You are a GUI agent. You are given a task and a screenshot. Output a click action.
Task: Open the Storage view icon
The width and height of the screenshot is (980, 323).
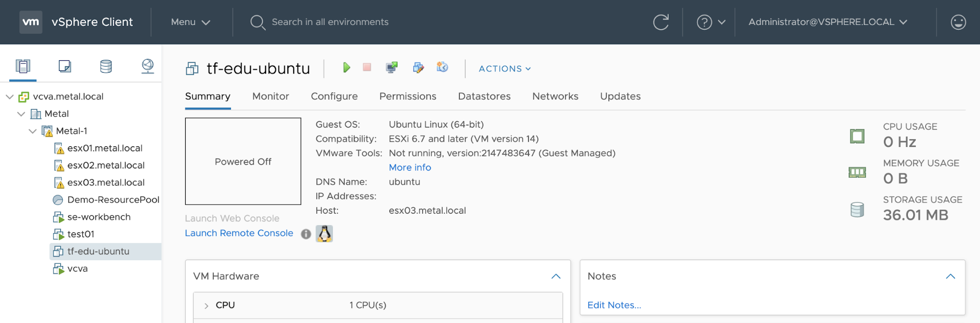point(106,66)
